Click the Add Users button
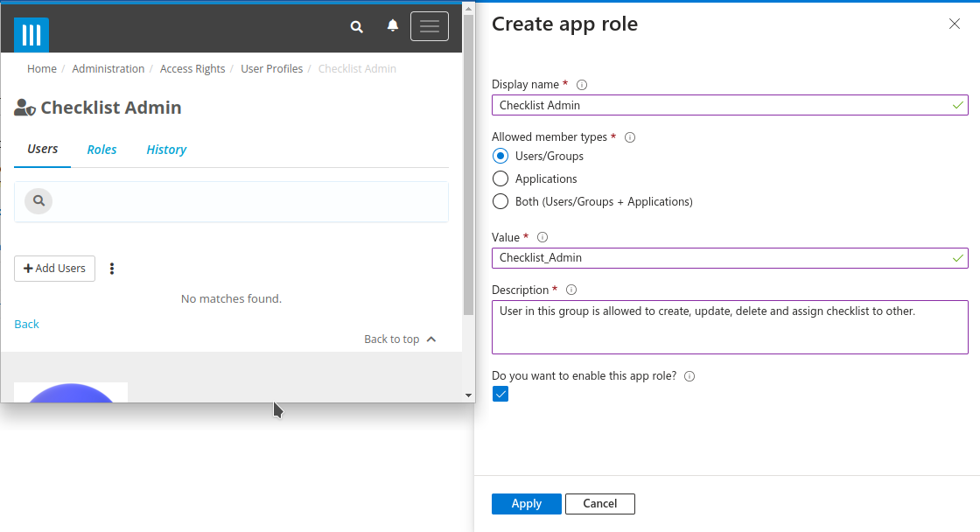The width and height of the screenshot is (980, 532). (x=55, y=269)
